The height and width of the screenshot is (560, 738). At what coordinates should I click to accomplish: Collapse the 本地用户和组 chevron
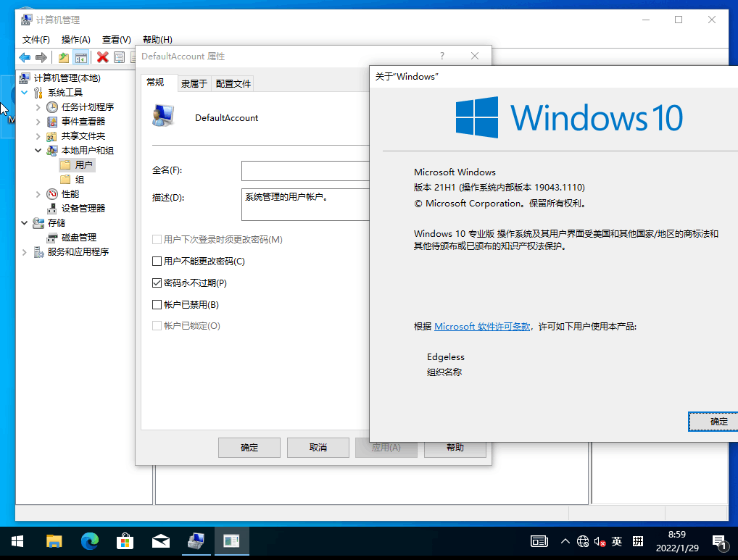coord(38,151)
